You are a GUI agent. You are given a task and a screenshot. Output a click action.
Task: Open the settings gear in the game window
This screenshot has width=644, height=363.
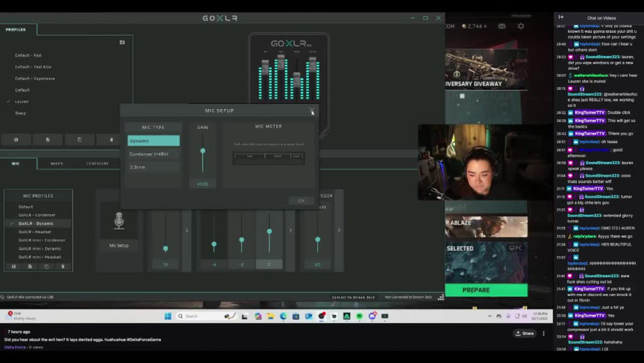click(521, 26)
